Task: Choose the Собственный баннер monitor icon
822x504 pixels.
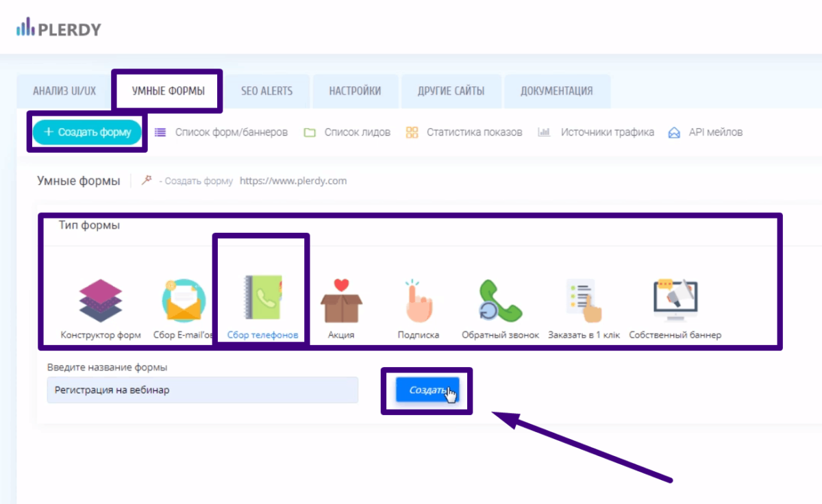Action: (675, 301)
